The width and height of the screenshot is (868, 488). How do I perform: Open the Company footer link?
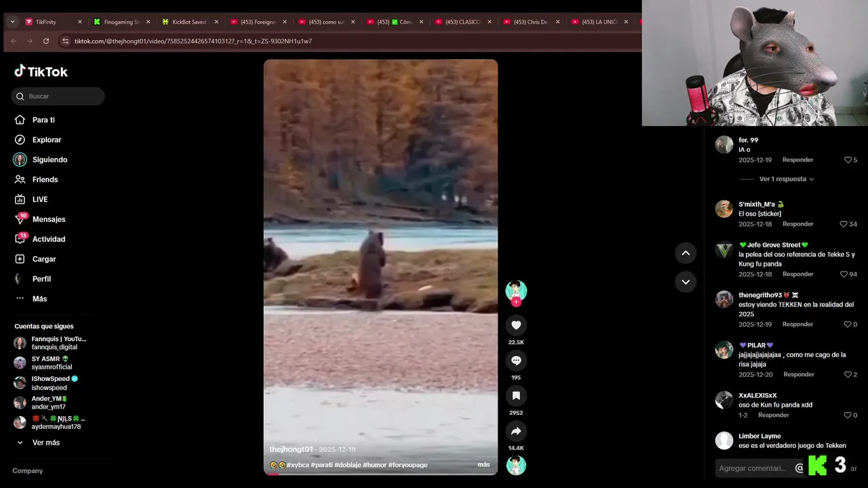coord(27,470)
